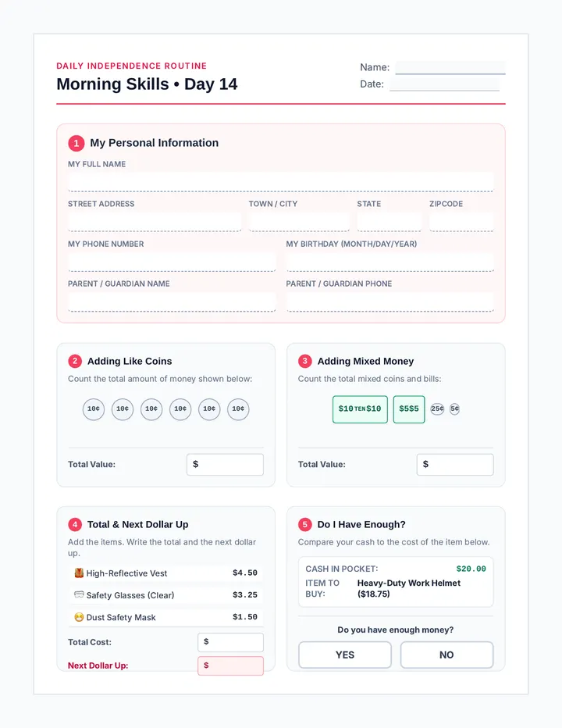Click the first 10¢ coin
The image size is (562, 728).
(94, 409)
